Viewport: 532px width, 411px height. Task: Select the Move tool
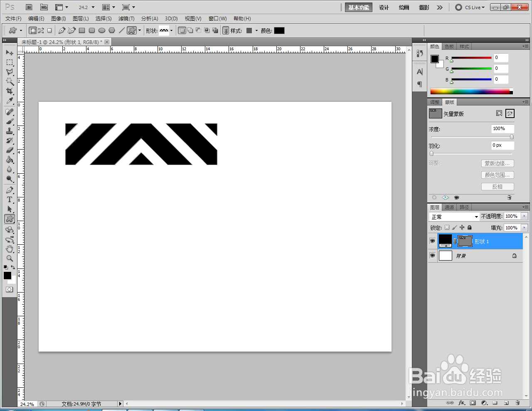tap(9, 53)
